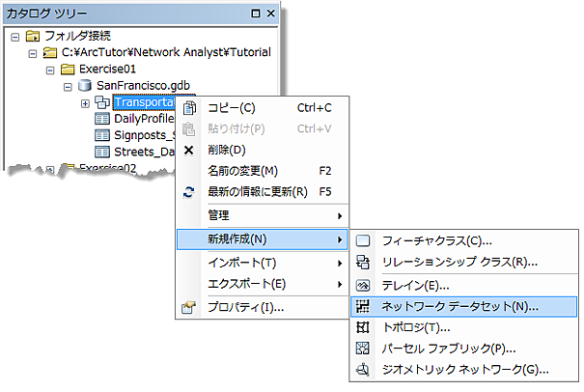The height and width of the screenshot is (392, 584).
Task: Click the Network Dataset icon in submenu
Action: [363, 307]
